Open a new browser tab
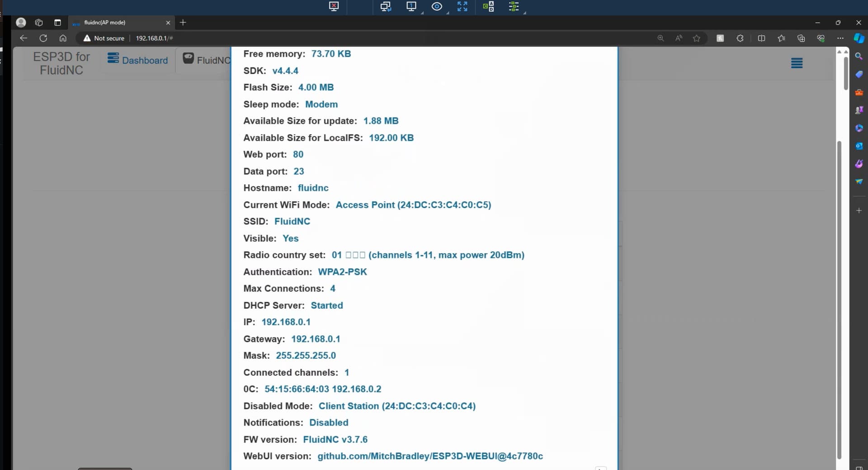 (x=183, y=22)
